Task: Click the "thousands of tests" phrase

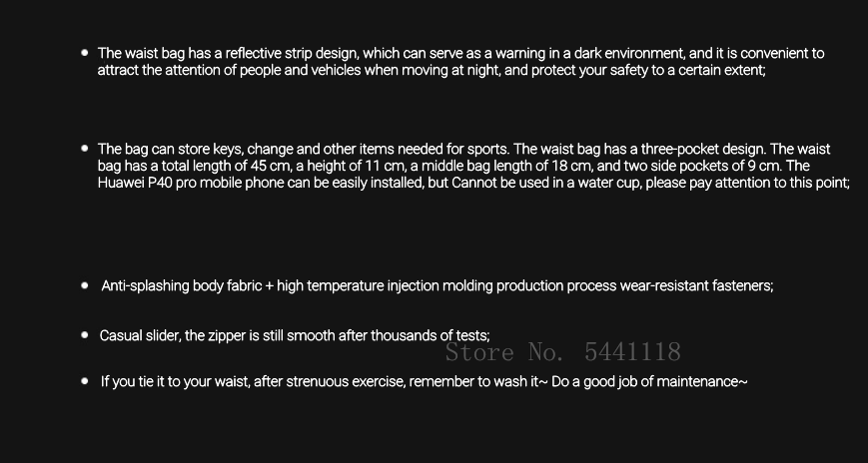Action: tap(430, 335)
